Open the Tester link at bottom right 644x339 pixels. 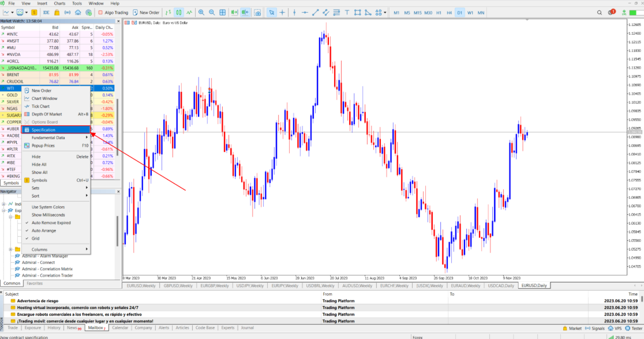pos(634,329)
